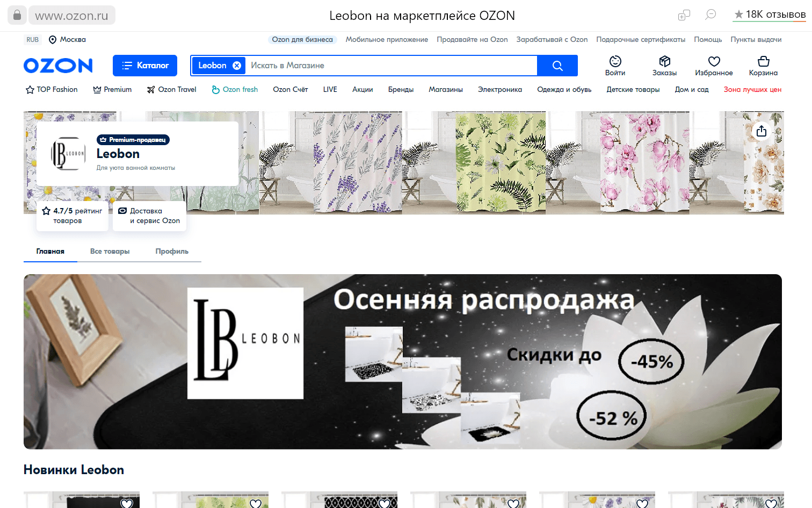The height and width of the screenshot is (508, 812).
Task: Open Пункты выдачи link
Action: point(756,40)
